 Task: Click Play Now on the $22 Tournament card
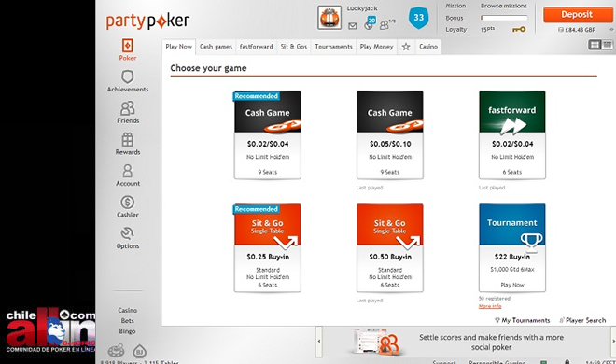(512, 285)
